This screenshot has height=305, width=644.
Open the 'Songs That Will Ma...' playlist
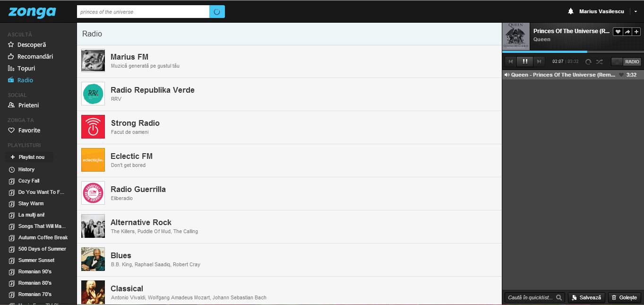point(37,226)
